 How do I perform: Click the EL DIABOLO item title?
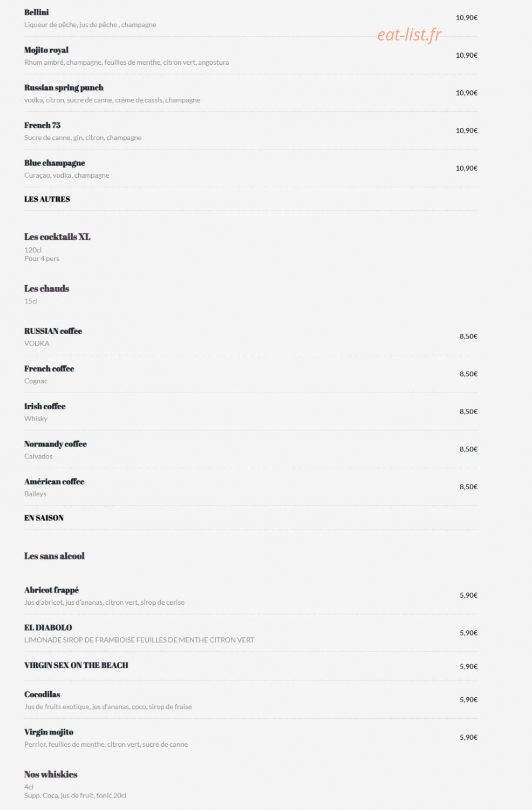(48, 627)
